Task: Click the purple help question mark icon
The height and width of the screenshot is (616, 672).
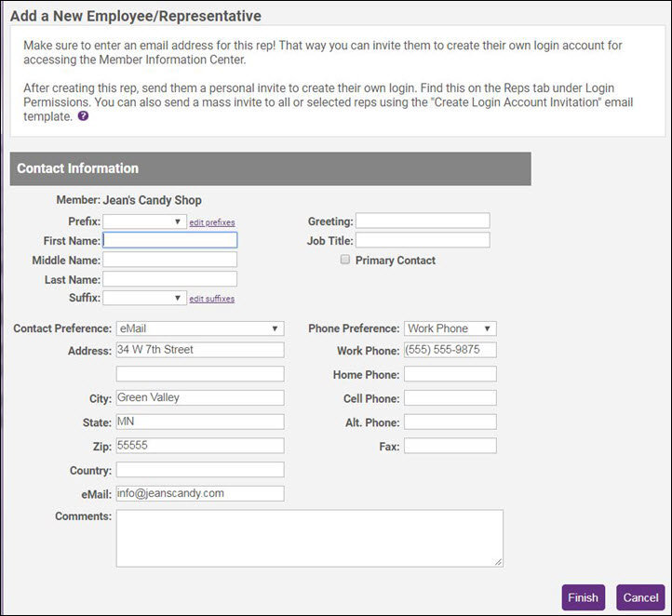Action: point(84,117)
